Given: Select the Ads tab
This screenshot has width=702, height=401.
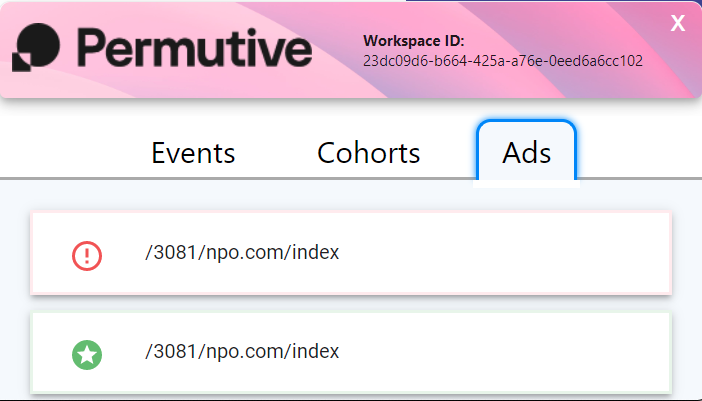Looking at the screenshot, I should [x=526, y=151].
